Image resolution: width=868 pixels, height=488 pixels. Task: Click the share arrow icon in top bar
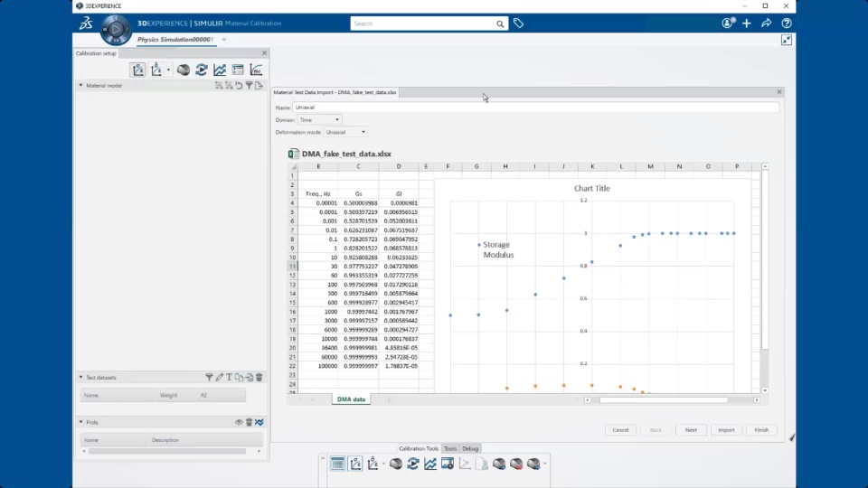(766, 23)
